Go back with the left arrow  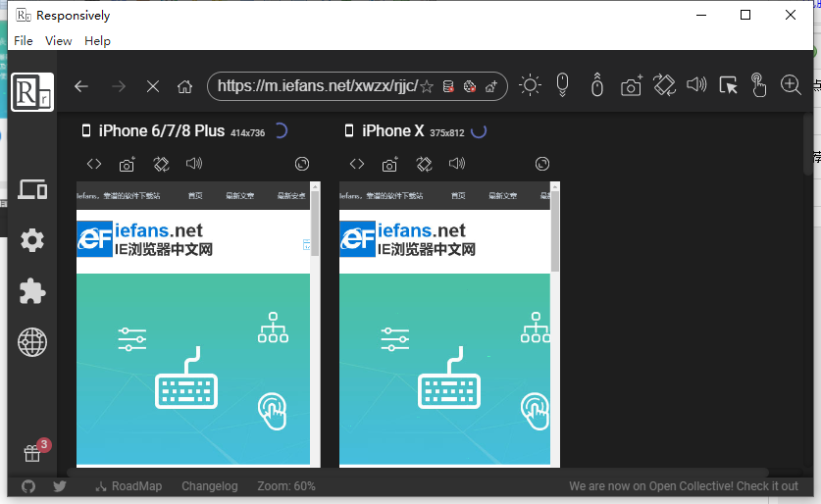click(x=81, y=86)
